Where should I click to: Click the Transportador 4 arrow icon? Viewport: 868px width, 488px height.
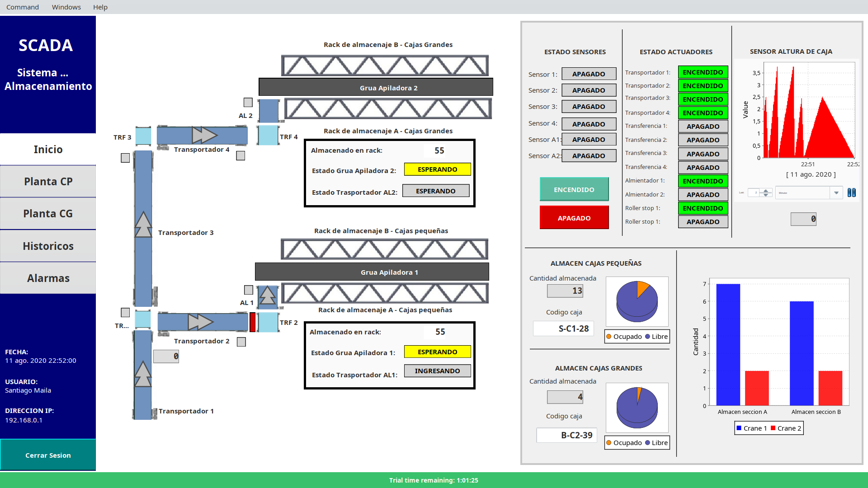204,135
